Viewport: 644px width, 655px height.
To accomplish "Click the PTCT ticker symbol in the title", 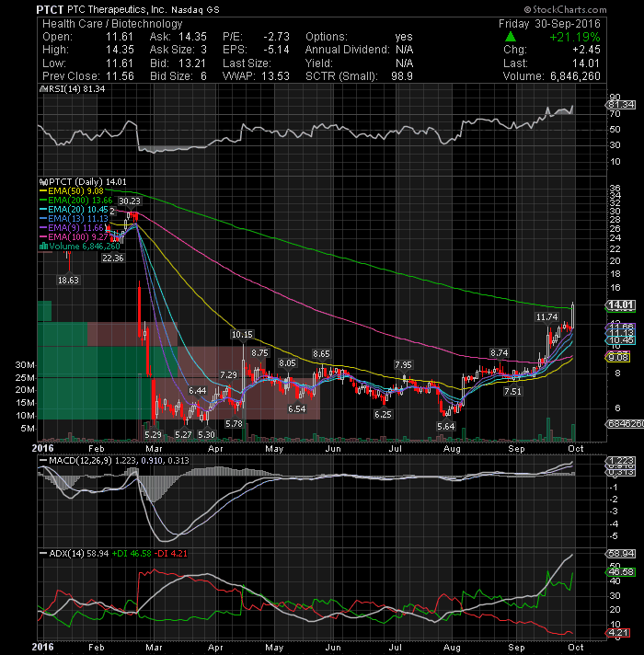I will pos(50,9).
